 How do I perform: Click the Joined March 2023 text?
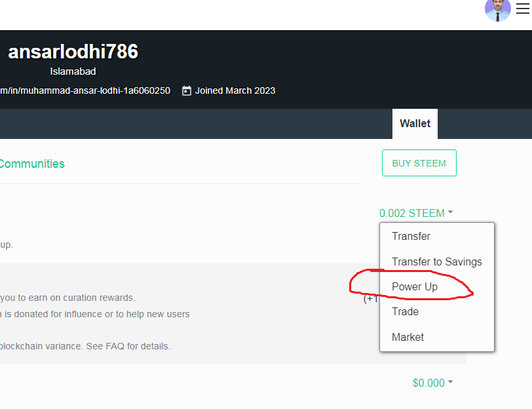pyautogui.click(x=235, y=90)
